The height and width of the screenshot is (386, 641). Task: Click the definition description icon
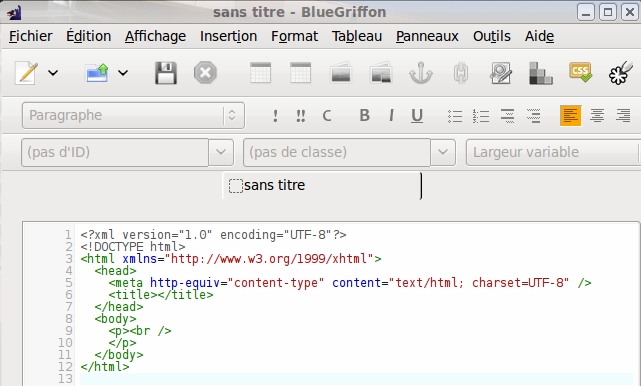pos(533,116)
